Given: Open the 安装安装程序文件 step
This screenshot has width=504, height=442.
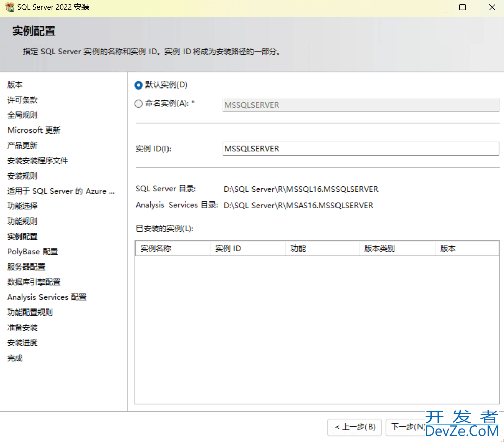Looking at the screenshot, I should (37, 161).
